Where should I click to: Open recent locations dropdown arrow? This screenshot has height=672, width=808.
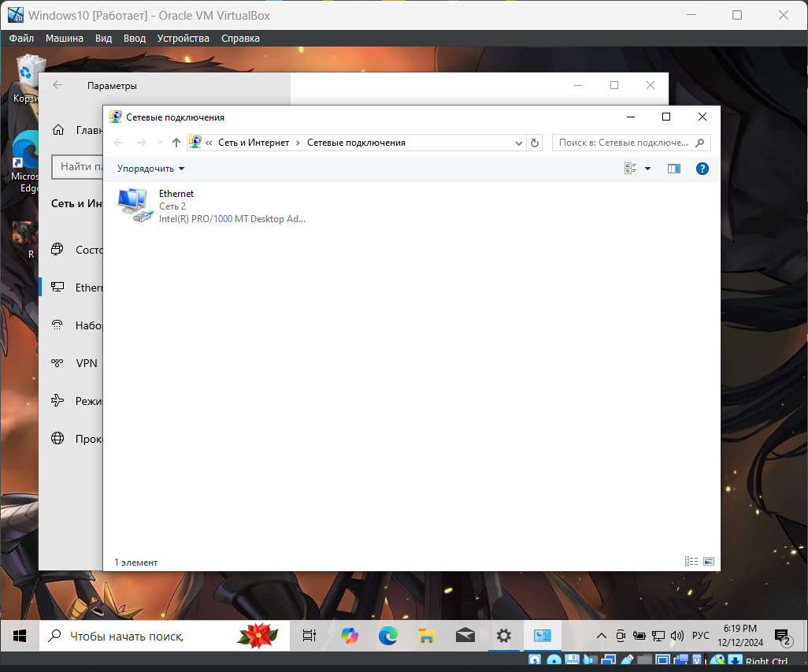[160, 143]
